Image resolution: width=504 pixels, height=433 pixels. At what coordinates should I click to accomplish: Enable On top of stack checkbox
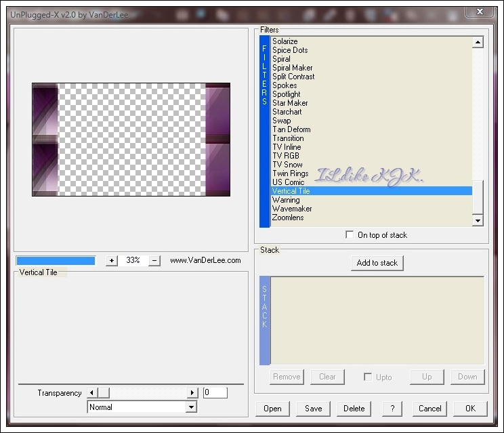(x=350, y=235)
